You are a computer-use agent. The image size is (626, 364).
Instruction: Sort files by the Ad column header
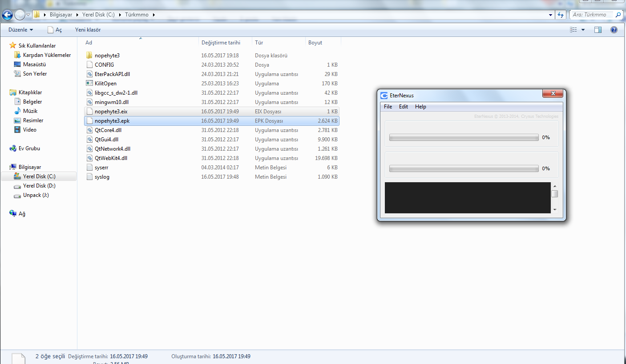141,43
